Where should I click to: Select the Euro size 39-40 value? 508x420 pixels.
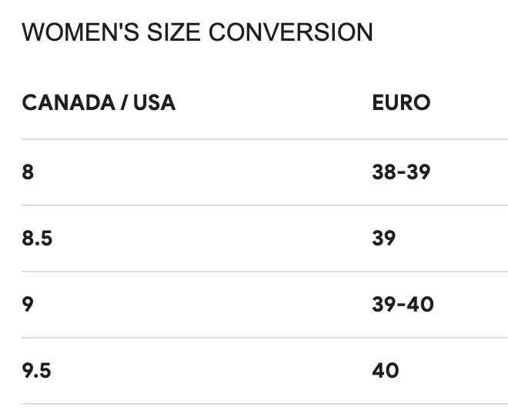click(403, 304)
